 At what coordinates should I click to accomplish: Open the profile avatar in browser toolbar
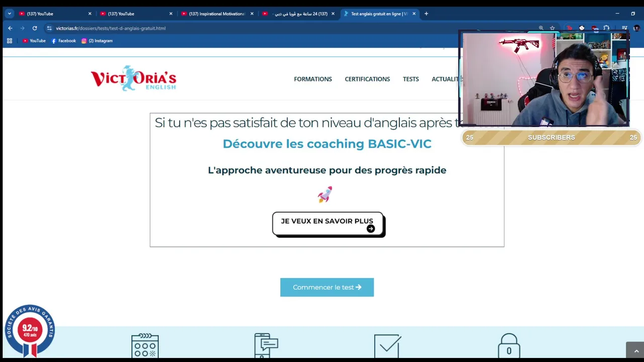(x=636, y=28)
